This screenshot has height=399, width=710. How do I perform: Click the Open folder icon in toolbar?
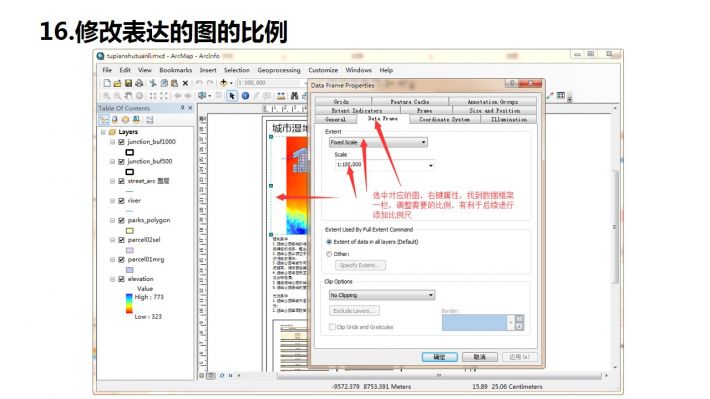point(117,83)
